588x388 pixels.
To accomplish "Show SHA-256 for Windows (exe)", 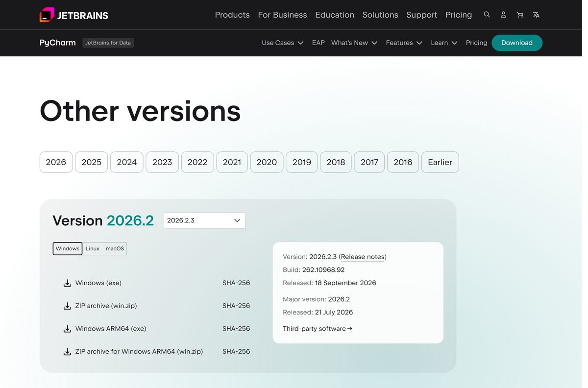I will (x=236, y=283).
